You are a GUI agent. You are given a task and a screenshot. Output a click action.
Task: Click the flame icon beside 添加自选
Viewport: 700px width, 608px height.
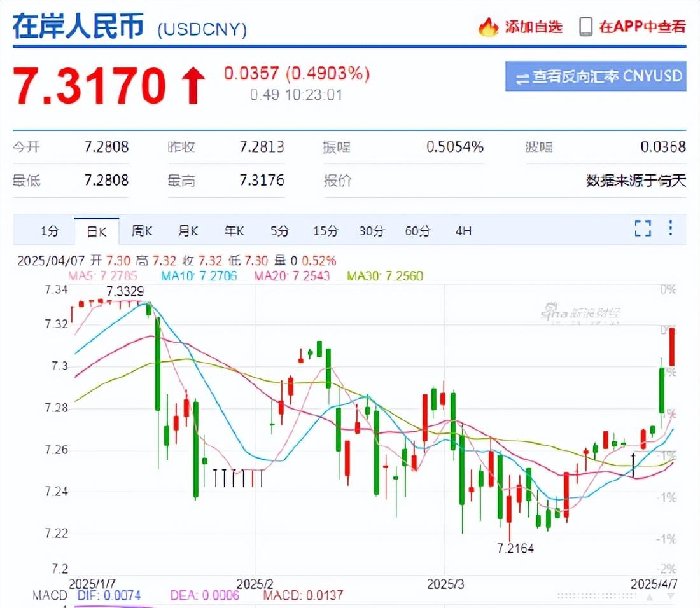(488, 27)
